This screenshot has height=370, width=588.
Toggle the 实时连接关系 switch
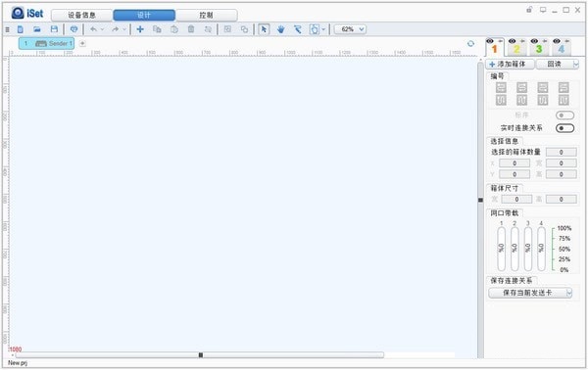click(x=564, y=128)
